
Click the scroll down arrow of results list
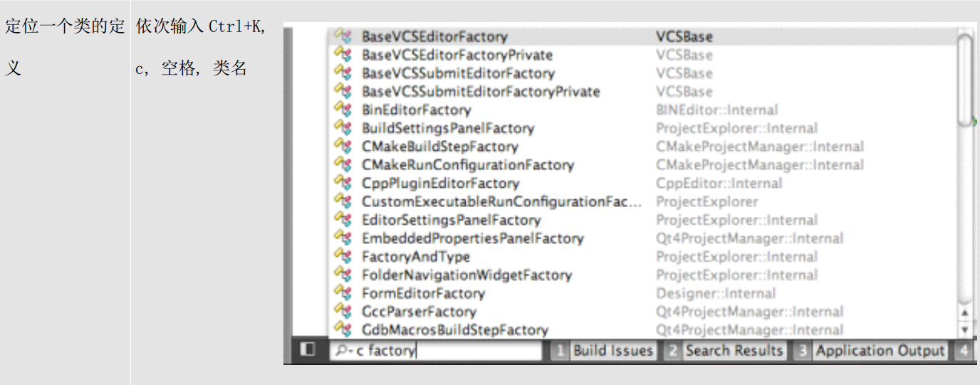tap(964, 329)
